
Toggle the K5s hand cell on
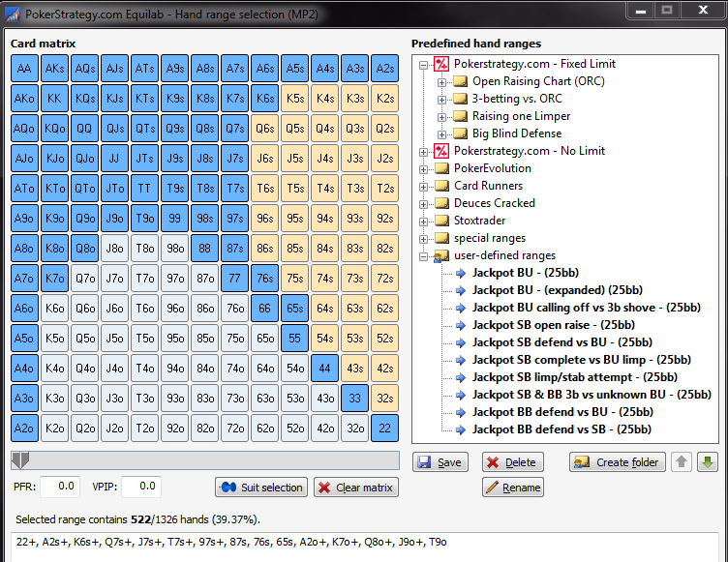295,99
